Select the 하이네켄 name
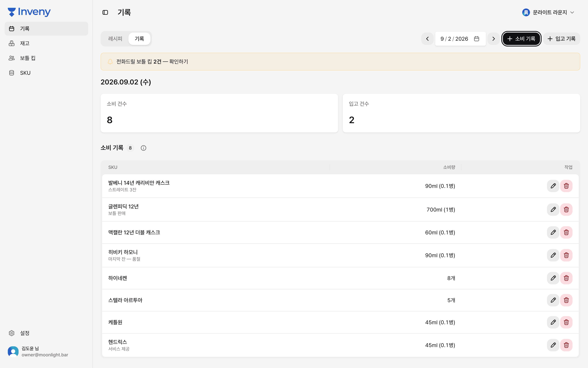The height and width of the screenshot is (368, 588). (118, 278)
